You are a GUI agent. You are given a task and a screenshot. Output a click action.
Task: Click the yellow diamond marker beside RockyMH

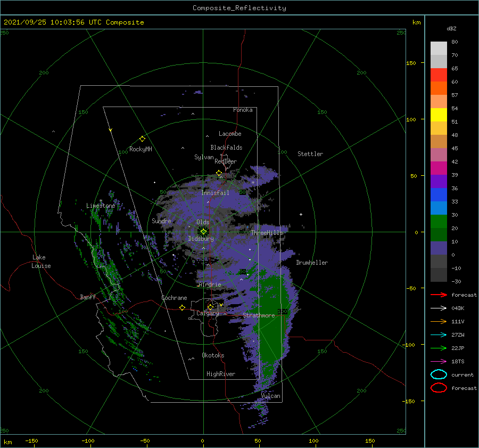(142, 139)
